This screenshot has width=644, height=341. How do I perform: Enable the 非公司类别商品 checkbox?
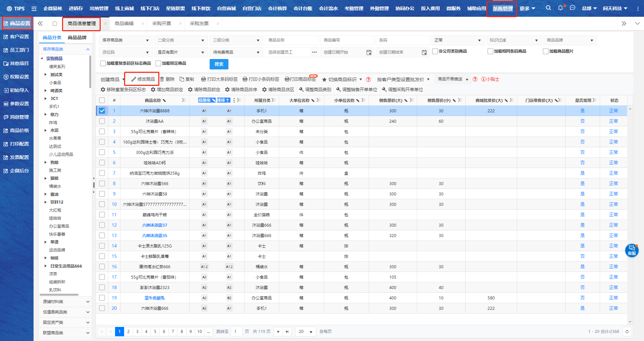point(435,51)
